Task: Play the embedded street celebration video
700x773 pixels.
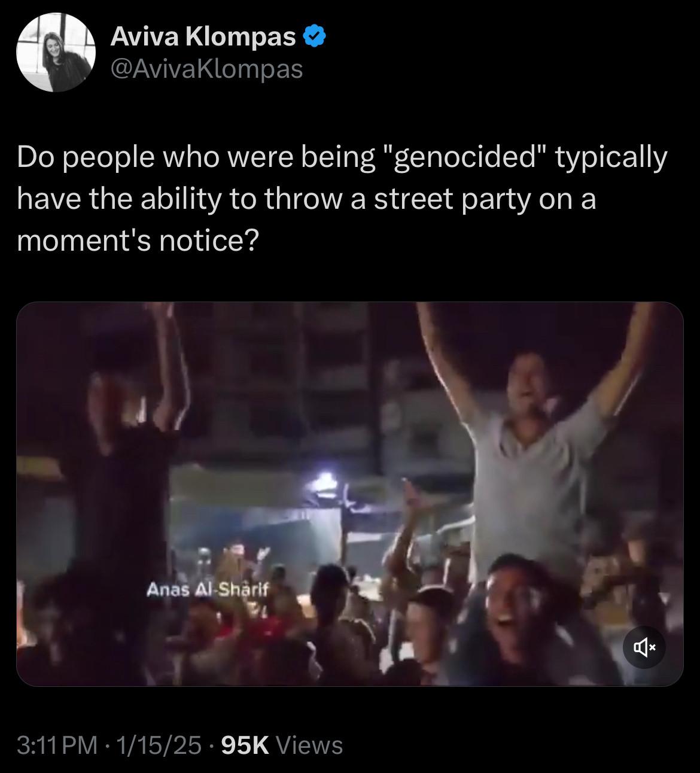Action: [349, 494]
